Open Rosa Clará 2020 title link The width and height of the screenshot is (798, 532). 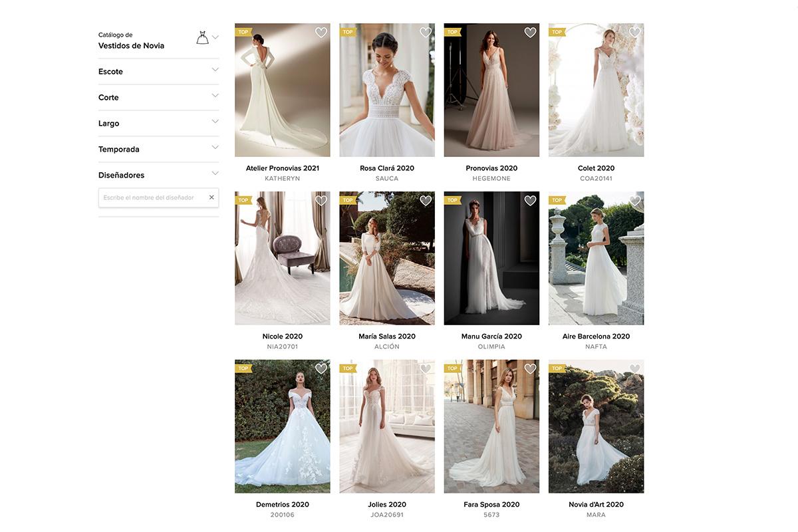click(387, 168)
